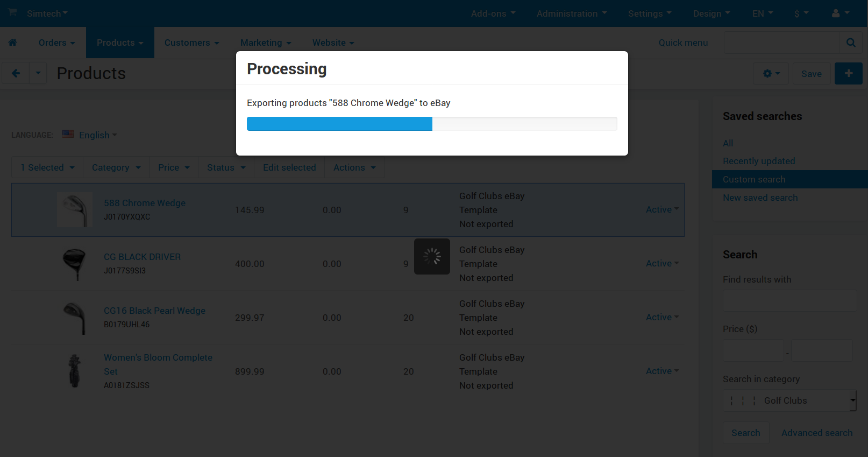Open the EN language dropdown

763,13
